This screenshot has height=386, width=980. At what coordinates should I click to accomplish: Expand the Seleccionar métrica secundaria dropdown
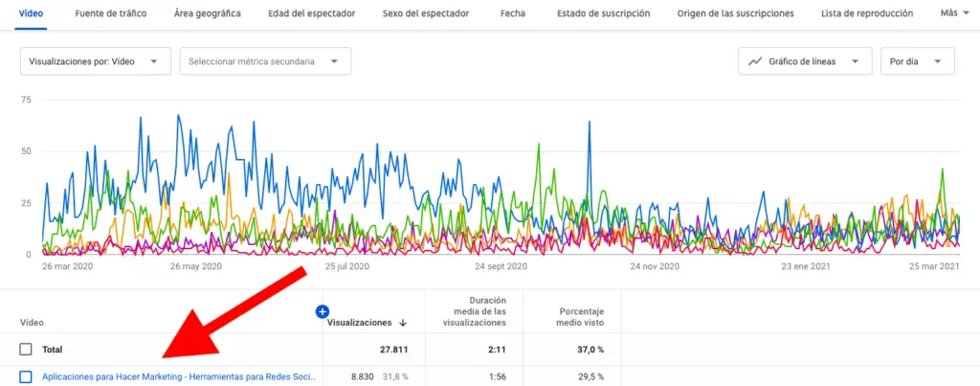tap(265, 61)
